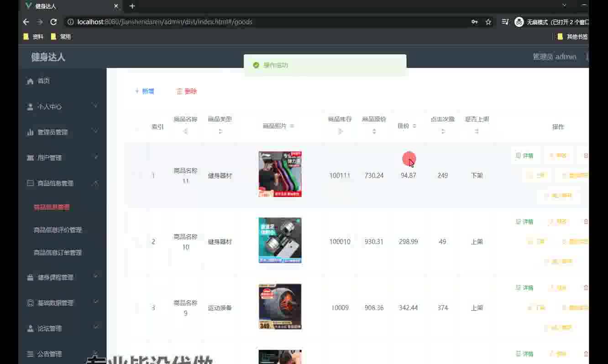Sort the table by 商品照片 column arrows
Viewport: 608px width, 364px height.
tap(292, 126)
